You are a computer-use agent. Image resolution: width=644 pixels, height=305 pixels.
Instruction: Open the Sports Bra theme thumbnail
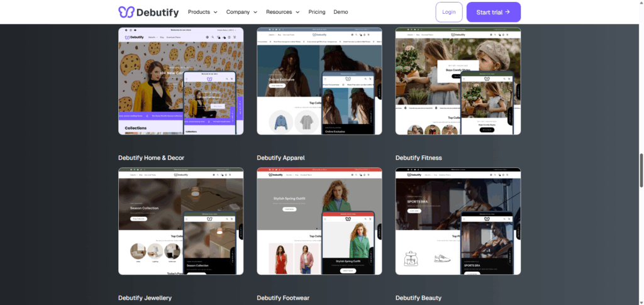pos(458,221)
